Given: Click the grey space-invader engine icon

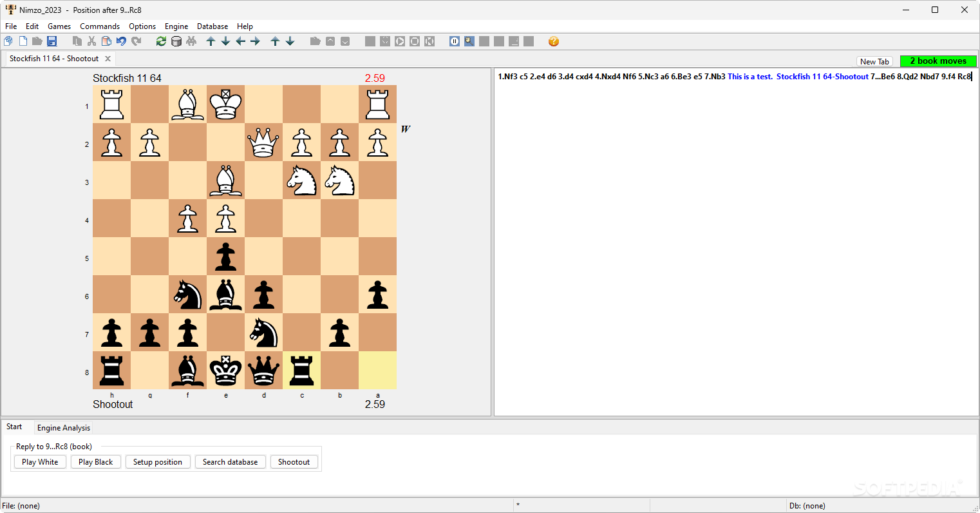Looking at the screenshot, I should click(x=191, y=41).
